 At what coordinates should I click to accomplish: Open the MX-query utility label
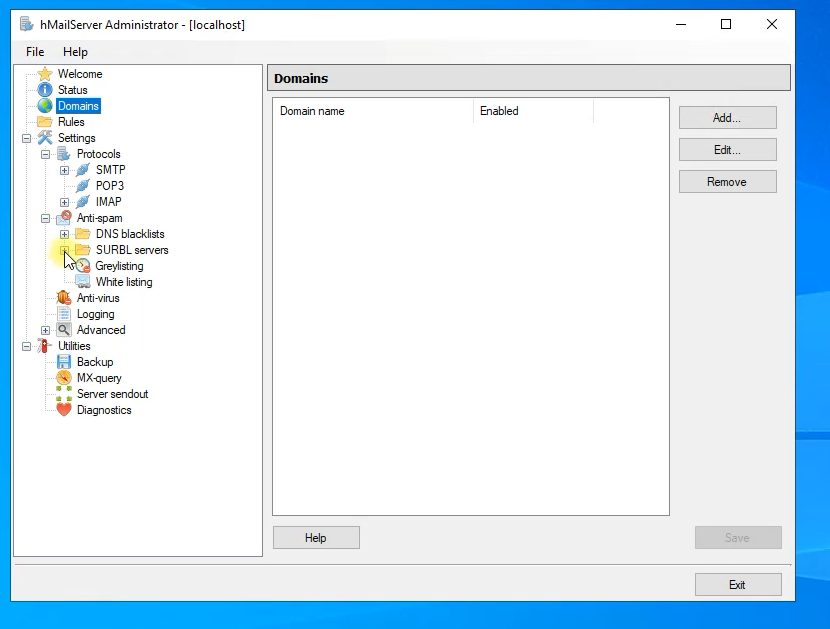pos(99,378)
